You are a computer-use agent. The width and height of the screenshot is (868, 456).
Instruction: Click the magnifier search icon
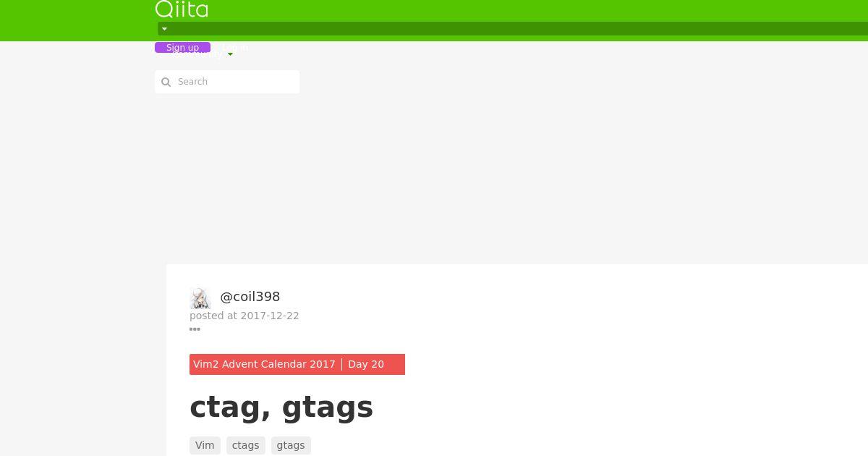pyautogui.click(x=166, y=82)
